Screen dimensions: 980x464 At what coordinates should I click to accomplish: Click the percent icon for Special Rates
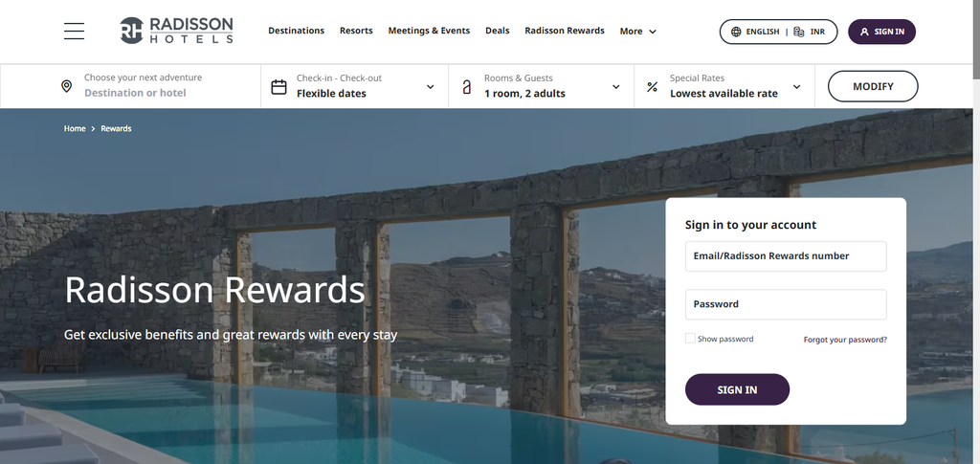652,87
